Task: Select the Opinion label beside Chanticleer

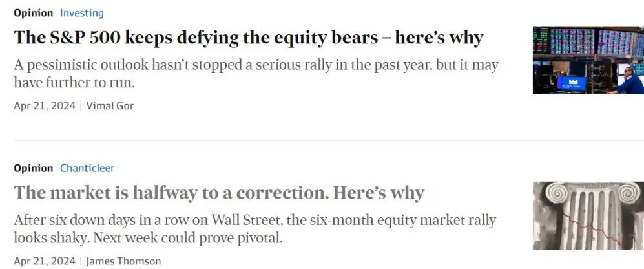Action: (x=34, y=168)
